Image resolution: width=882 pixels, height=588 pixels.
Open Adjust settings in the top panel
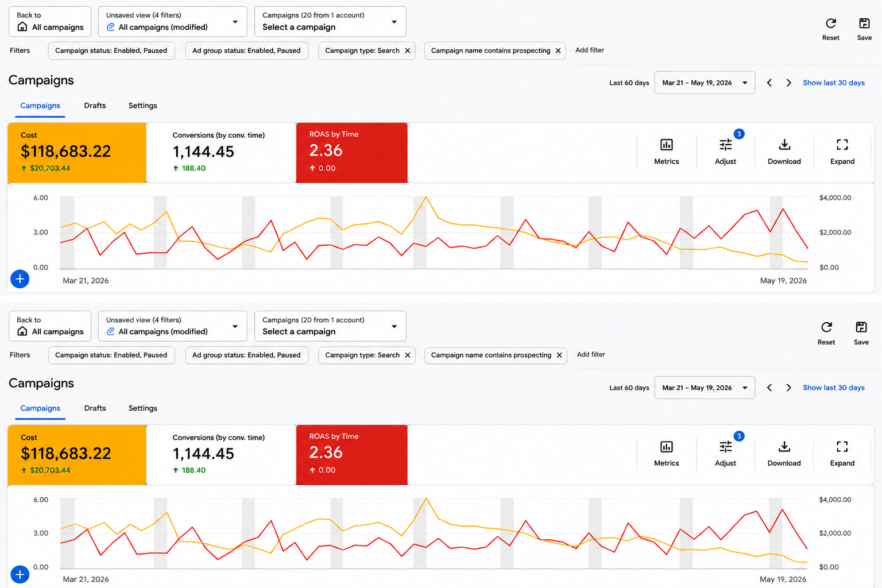[725, 152]
